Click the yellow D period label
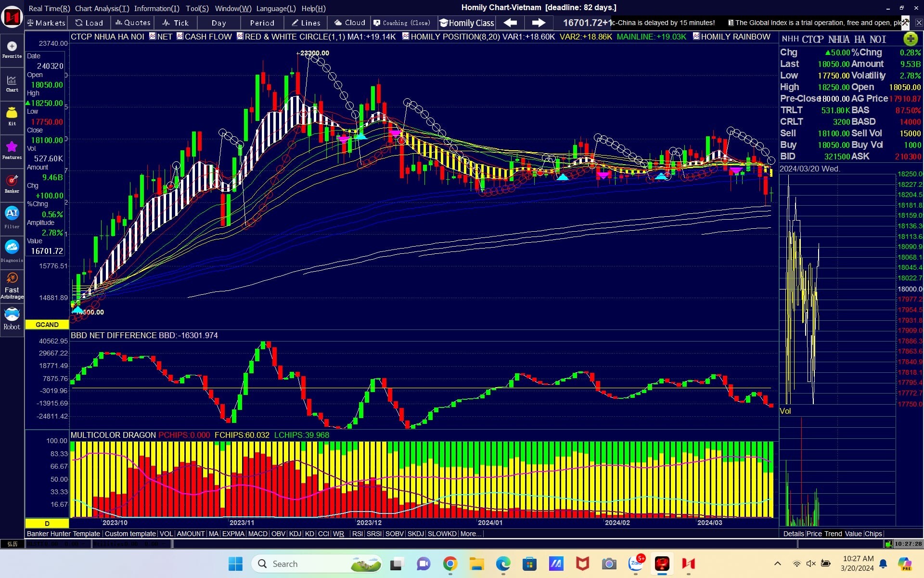 [47, 523]
